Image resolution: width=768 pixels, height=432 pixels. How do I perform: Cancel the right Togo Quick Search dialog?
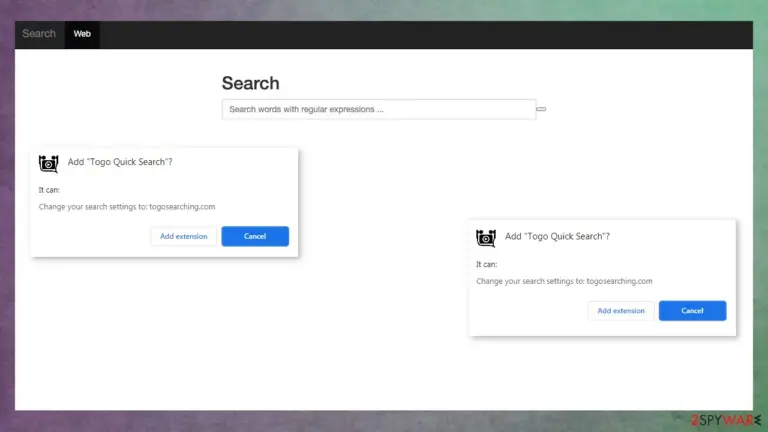click(692, 311)
